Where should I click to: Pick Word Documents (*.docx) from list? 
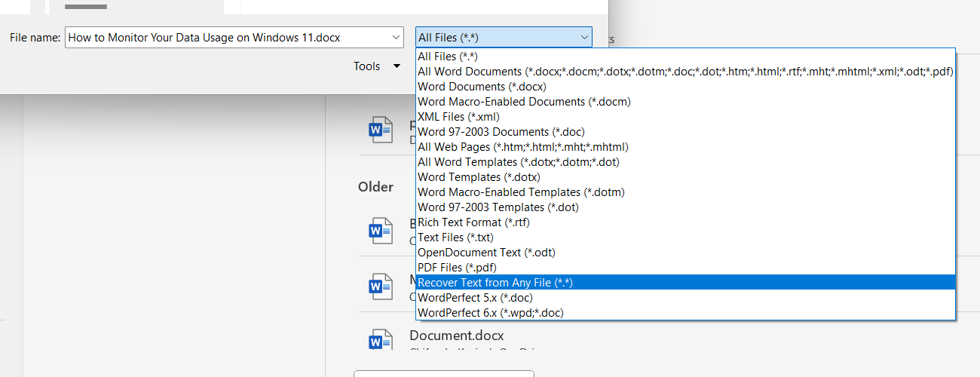pyautogui.click(x=685, y=87)
